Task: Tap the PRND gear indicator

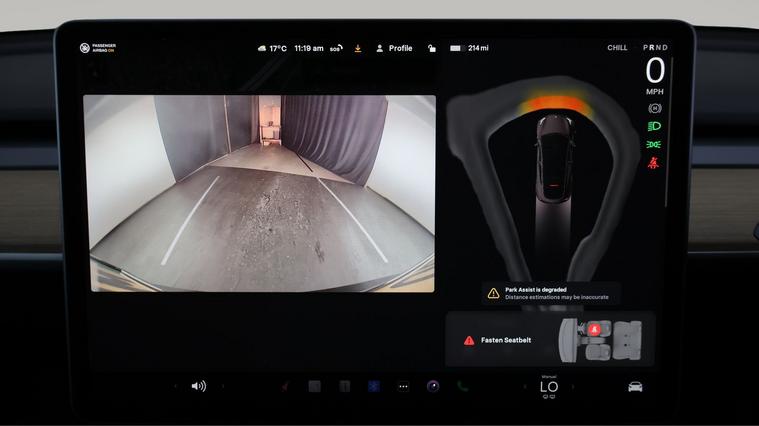Action: 655,47
